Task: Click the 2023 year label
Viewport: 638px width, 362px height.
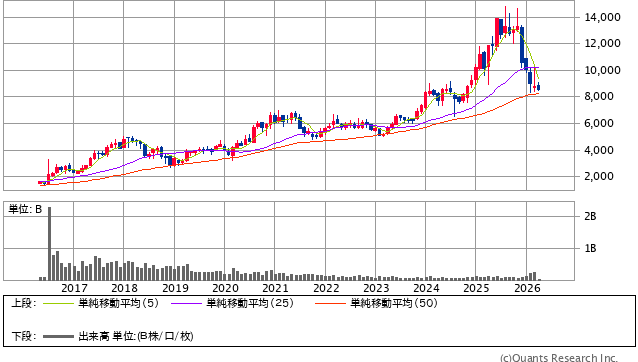Action: click(376, 288)
